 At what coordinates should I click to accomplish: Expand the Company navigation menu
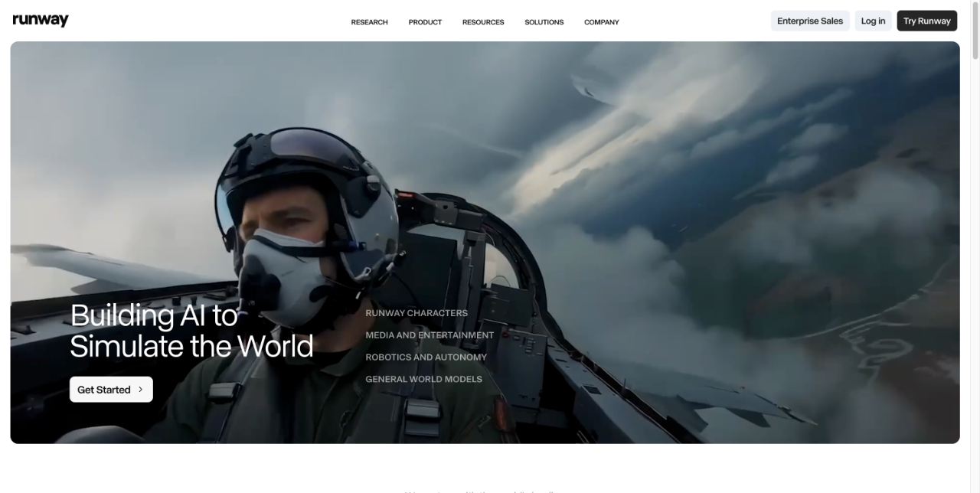tap(601, 22)
